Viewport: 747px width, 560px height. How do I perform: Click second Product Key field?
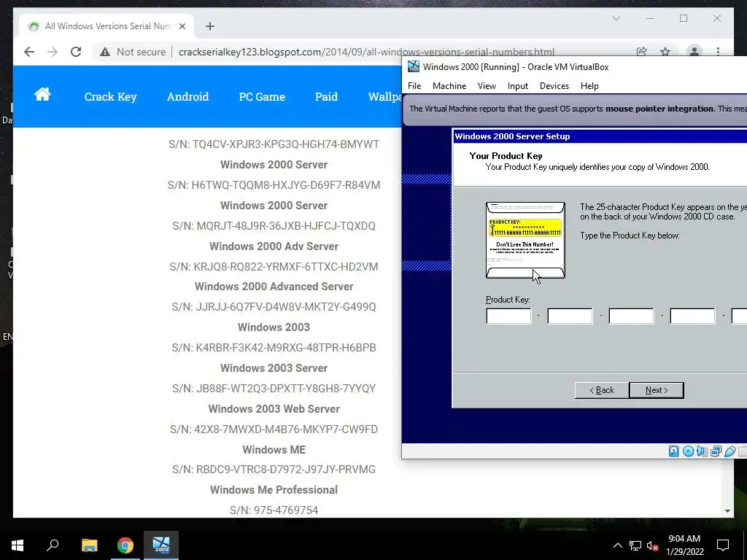(570, 316)
